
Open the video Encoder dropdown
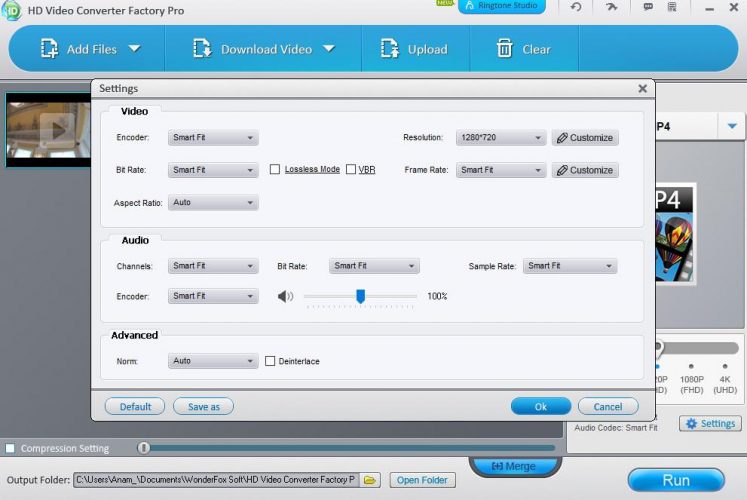[213, 138]
